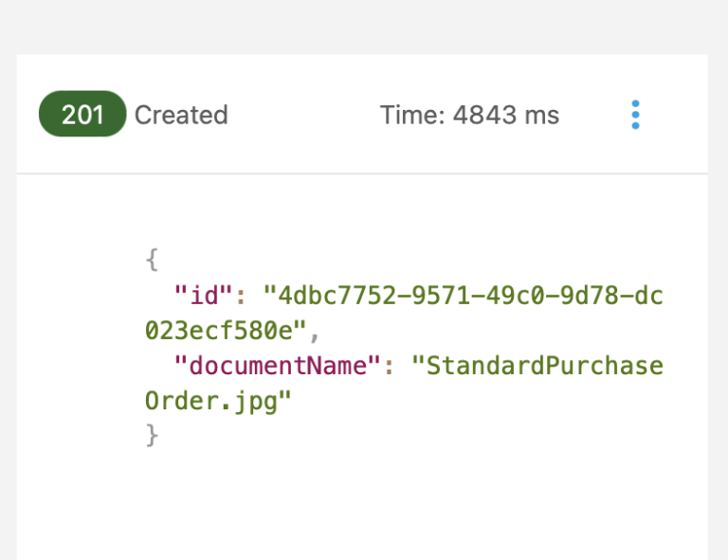Select the "StandardPurchase value text
Image resolution: width=728 pixels, height=560 pixels.
537,366
